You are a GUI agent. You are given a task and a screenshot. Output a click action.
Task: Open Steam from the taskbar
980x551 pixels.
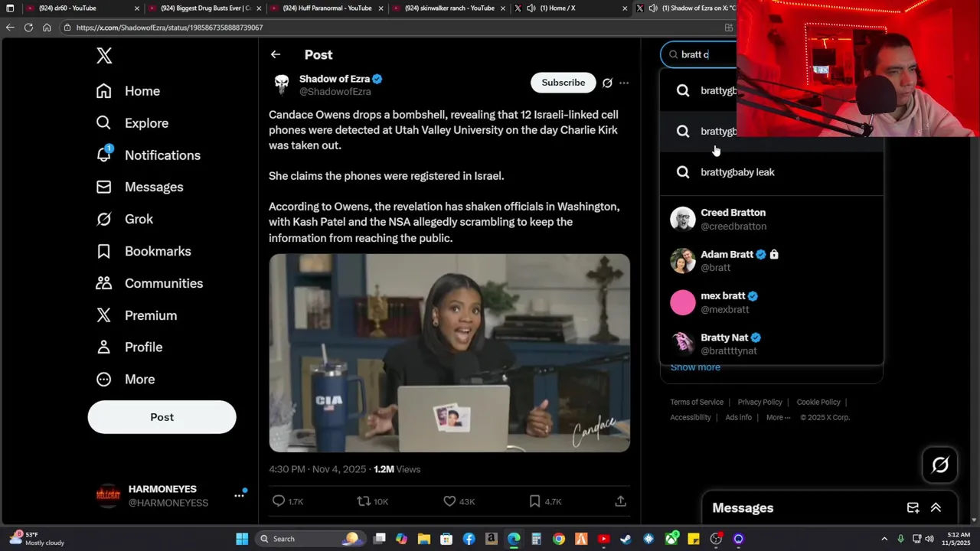pyautogui.click(x=626, y=539)
